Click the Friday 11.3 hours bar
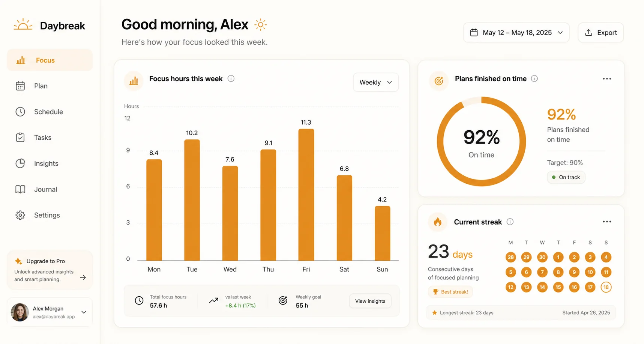This screenshot has width=644, height=344. 306,195
